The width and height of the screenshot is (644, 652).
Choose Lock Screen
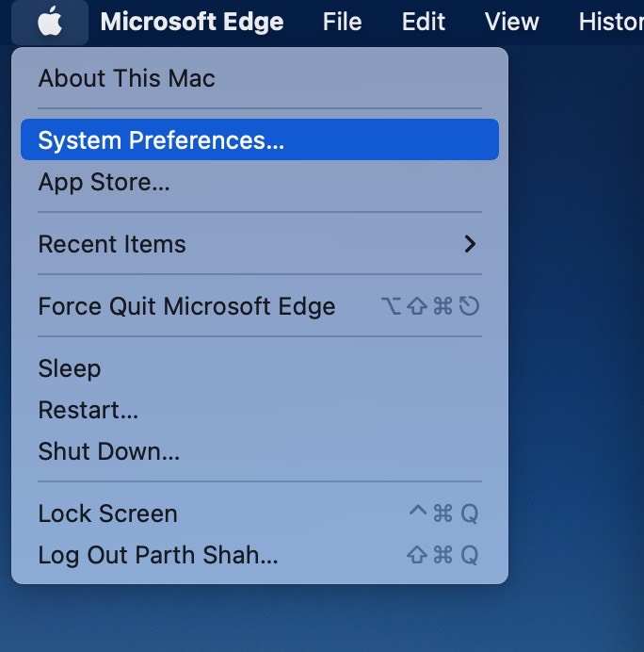[260, 513]
